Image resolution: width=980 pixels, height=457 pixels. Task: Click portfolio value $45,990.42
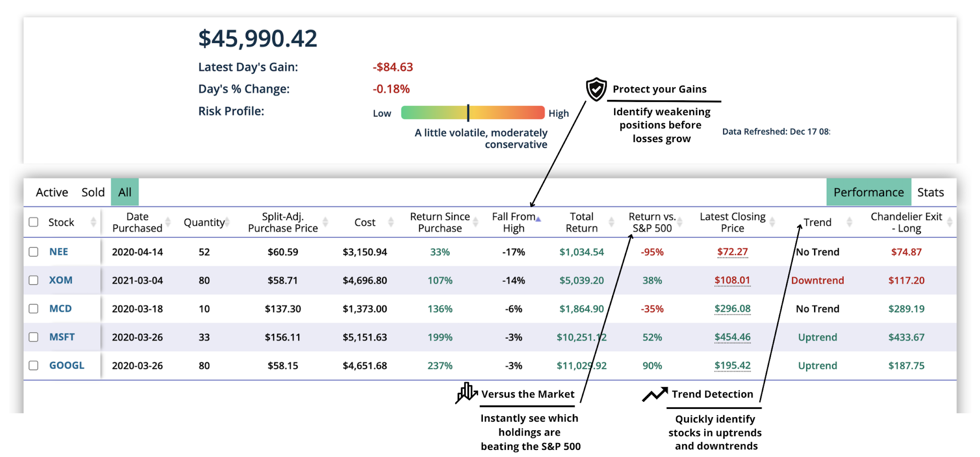(258, 39)
